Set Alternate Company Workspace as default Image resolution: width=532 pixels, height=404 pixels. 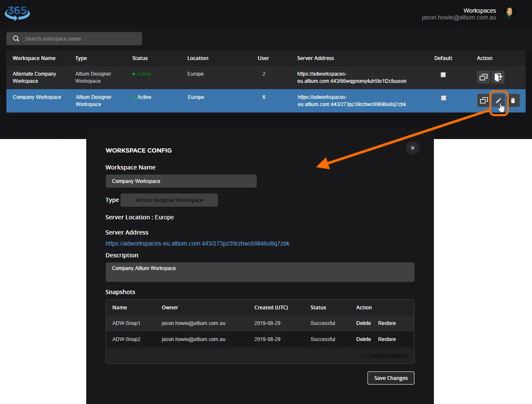tap(443, 75)
